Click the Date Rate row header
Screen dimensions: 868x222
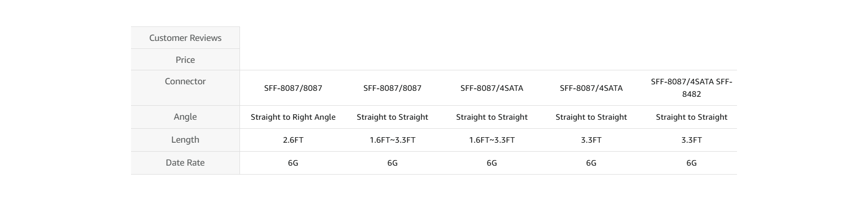tap(185, 163)
